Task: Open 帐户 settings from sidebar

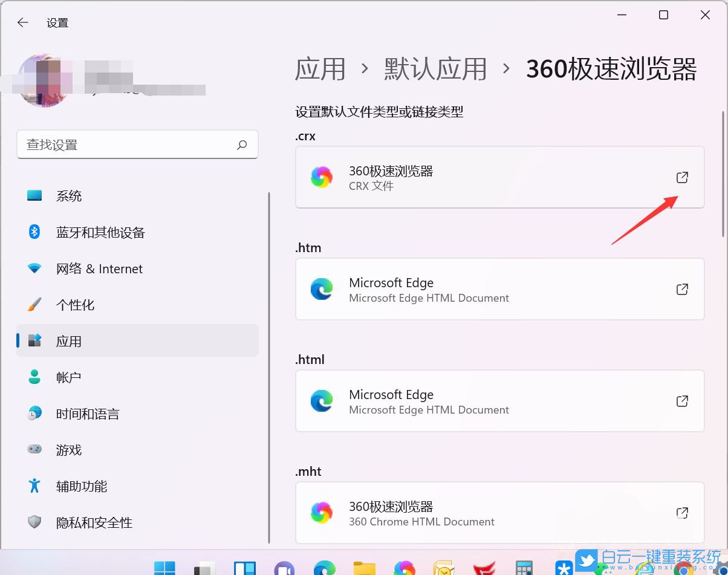Action: [68, 377]
